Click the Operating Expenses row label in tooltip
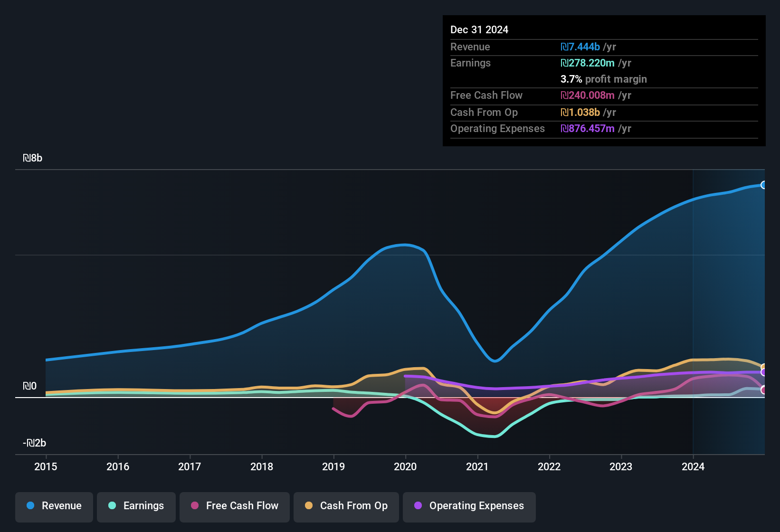780x532 pixels. coord(497,129)
